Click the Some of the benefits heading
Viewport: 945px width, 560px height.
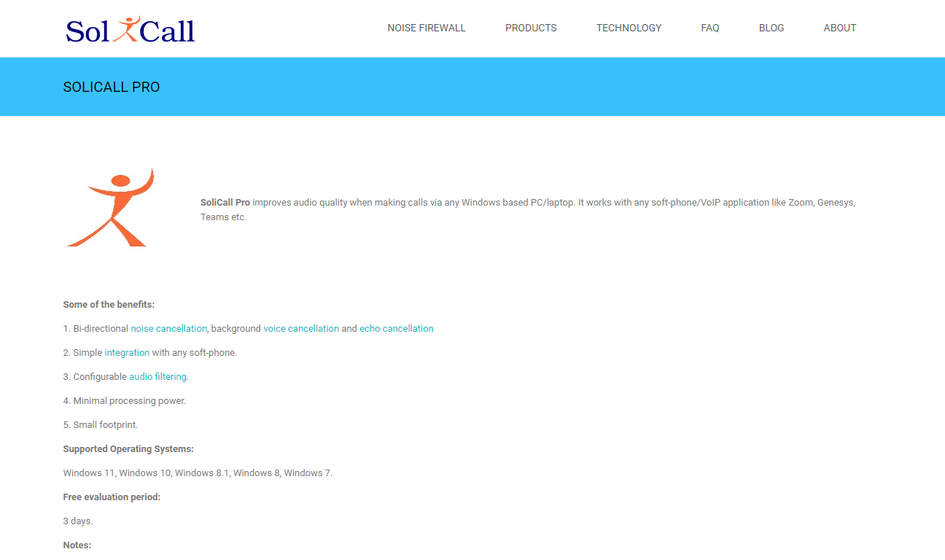point(109,305)
